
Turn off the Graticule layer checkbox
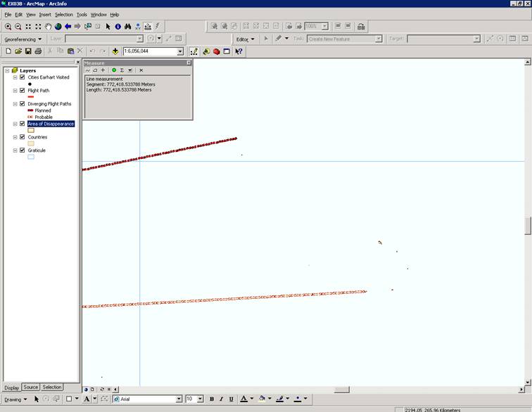23,150
